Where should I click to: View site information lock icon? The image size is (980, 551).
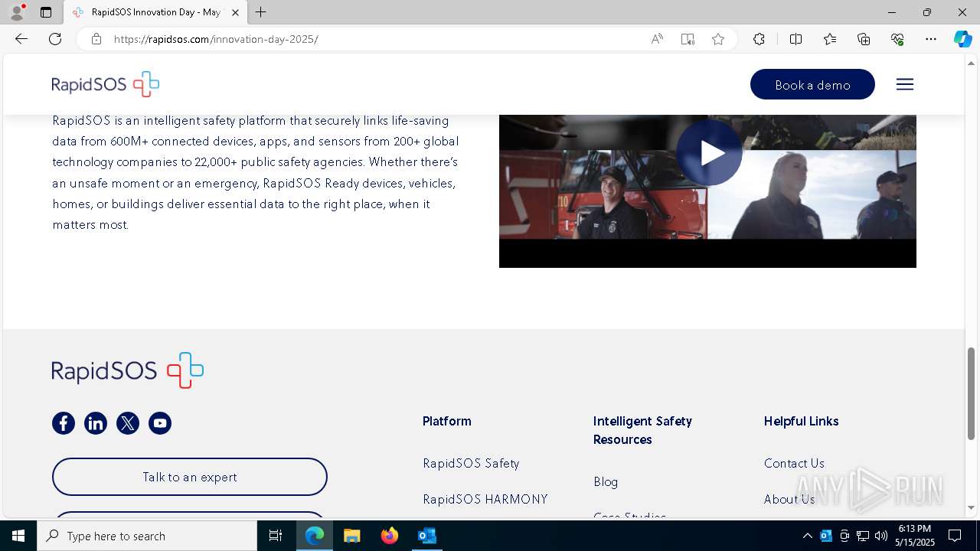click(x=96, y=39)
